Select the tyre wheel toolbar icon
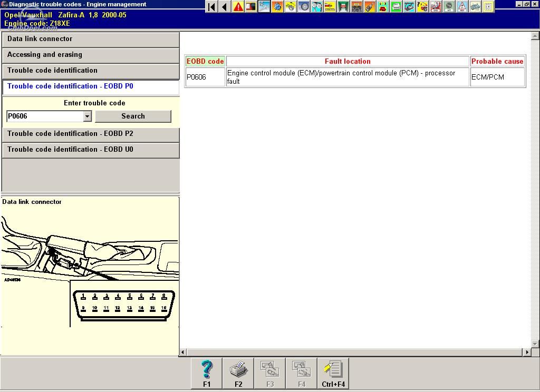Viewport: 540px width, 392px height. point(304,6)
